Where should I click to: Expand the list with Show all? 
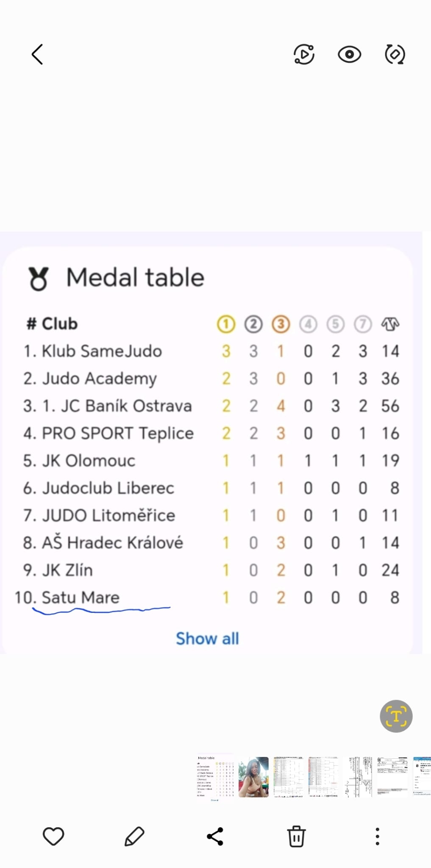[x=207, y=638]
